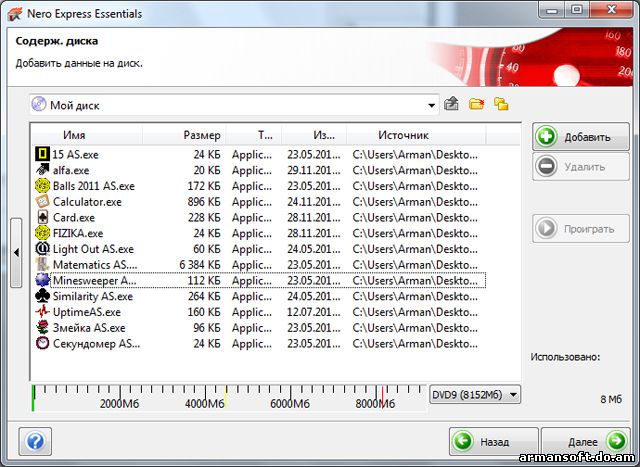Viewport: 640px width, 467px height.
Task: Click the alfa.exe file name
Action: click(71, 170)
